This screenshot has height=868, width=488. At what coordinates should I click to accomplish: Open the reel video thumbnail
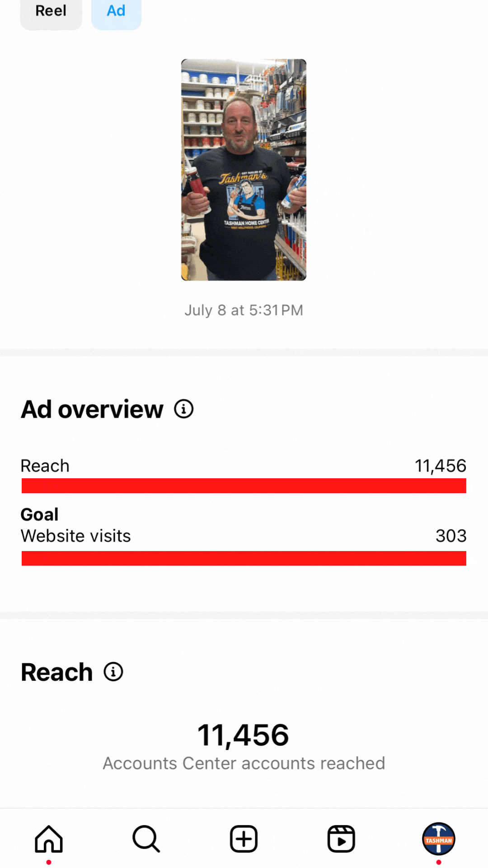pyautogui.click(x=244, y=170)
